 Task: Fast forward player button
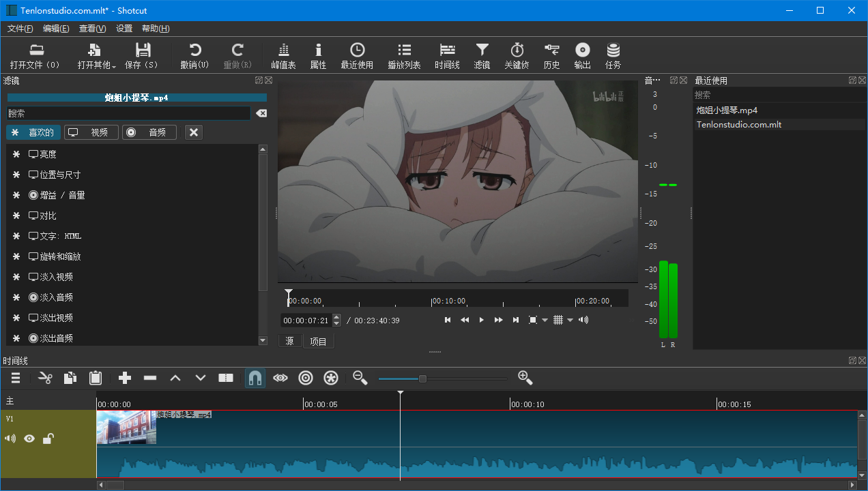[498, 320]
